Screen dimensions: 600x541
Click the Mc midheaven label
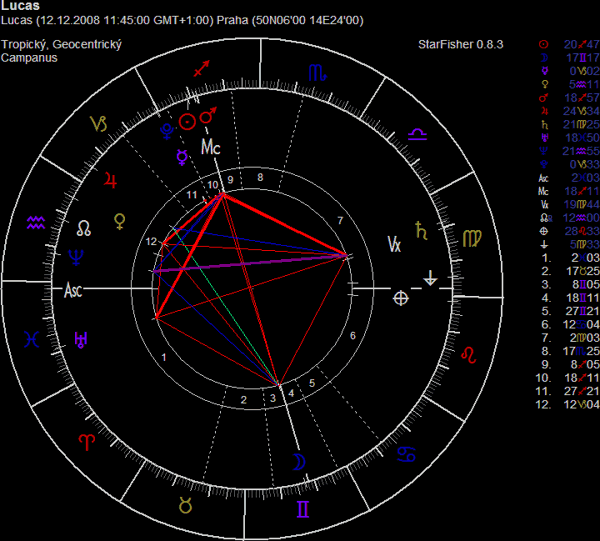(210, 148)
